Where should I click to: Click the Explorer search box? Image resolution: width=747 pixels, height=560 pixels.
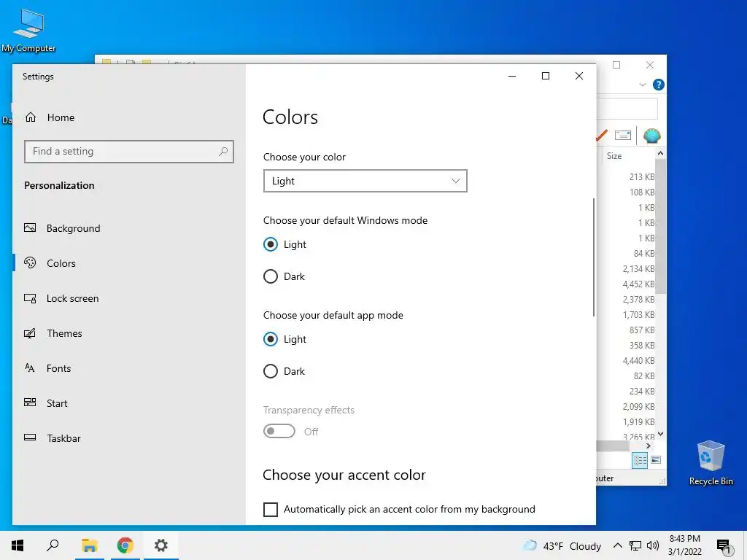point(627,109)
